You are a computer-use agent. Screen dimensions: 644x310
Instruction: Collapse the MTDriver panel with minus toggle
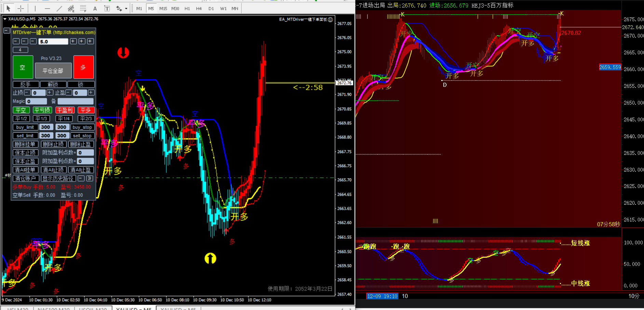tap(6, 31)
